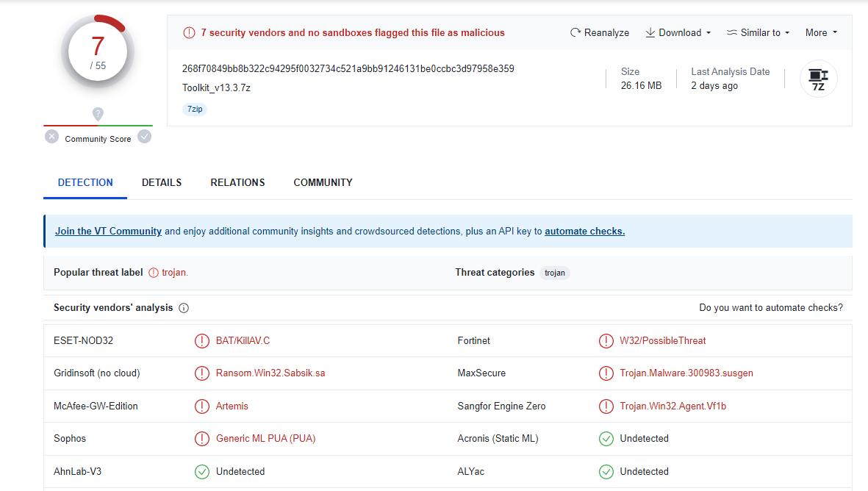Click the AhnLab-V3 undetected checkmark icon

click(x=201, y=472)
